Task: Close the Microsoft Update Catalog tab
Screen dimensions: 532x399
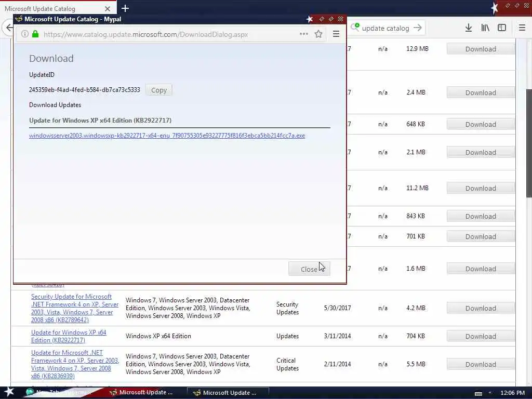Action: (x=108, y=8)
